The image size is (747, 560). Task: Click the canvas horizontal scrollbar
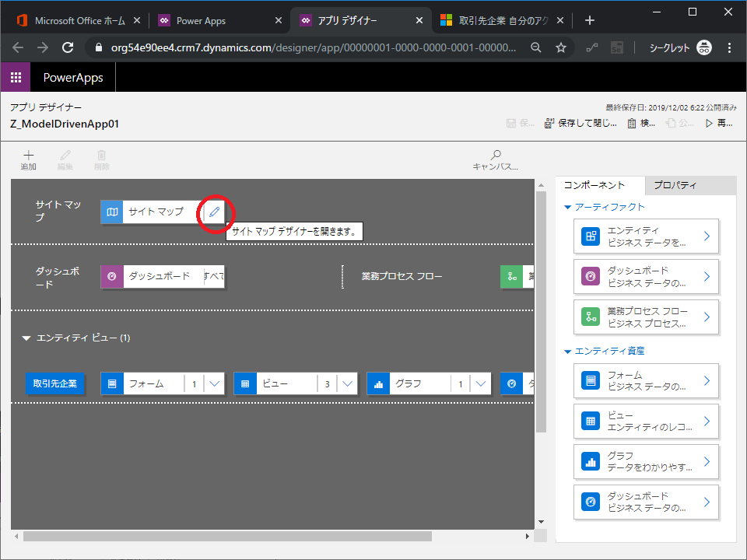[227, 536]
